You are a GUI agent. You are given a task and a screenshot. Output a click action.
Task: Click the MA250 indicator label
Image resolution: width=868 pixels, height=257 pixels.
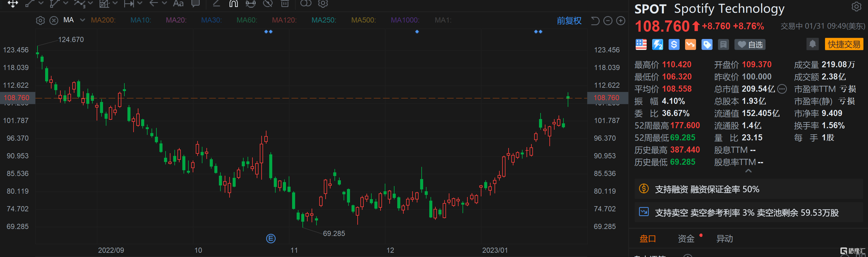click(x=324, y=20)
